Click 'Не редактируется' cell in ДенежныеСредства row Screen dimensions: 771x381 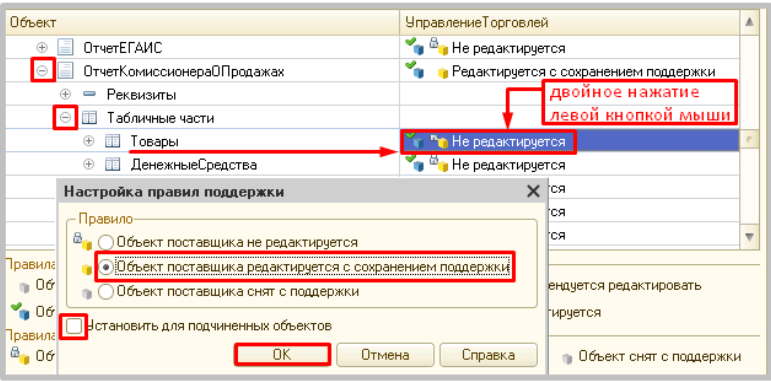(x=508, y=165)
